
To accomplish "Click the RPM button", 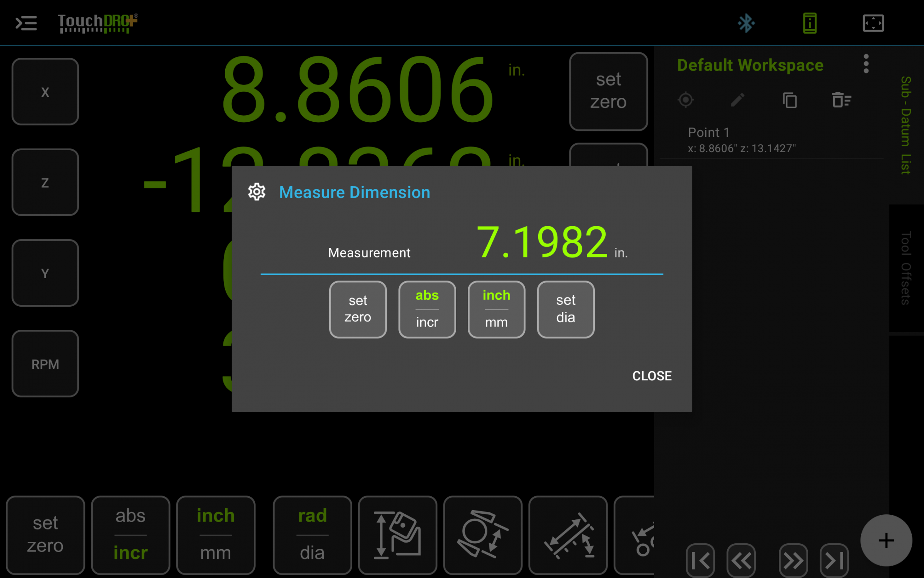I will tap(45, 363).
